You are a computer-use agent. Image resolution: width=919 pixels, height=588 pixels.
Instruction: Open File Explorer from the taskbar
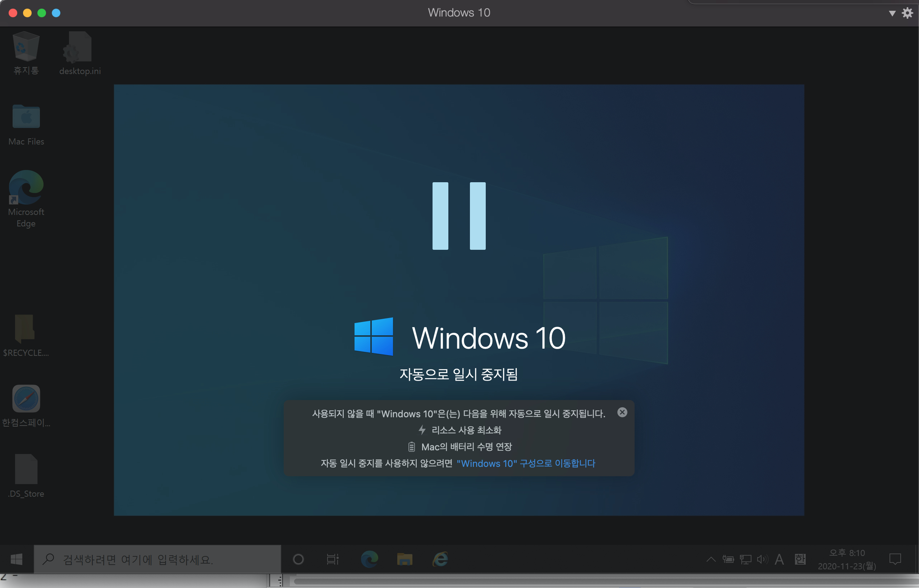(x=404, y=559)
